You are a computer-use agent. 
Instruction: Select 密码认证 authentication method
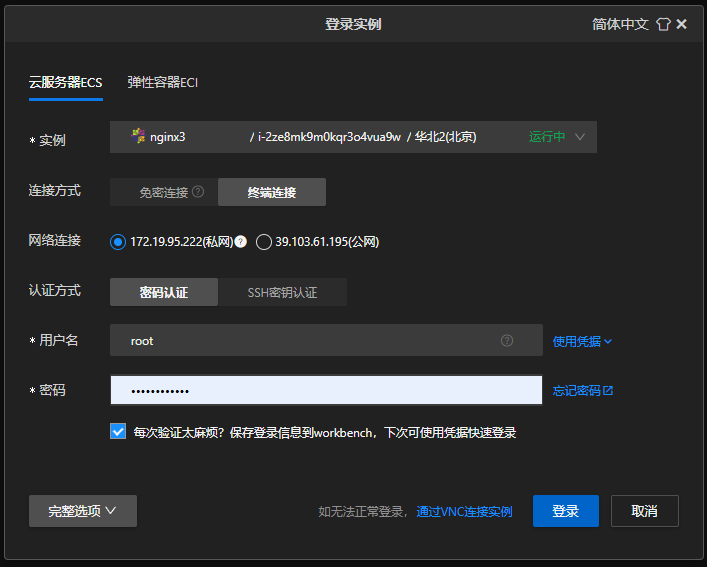(164, 292)
